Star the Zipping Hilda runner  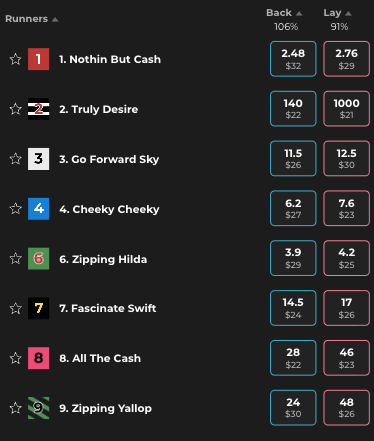click(15, 258)
